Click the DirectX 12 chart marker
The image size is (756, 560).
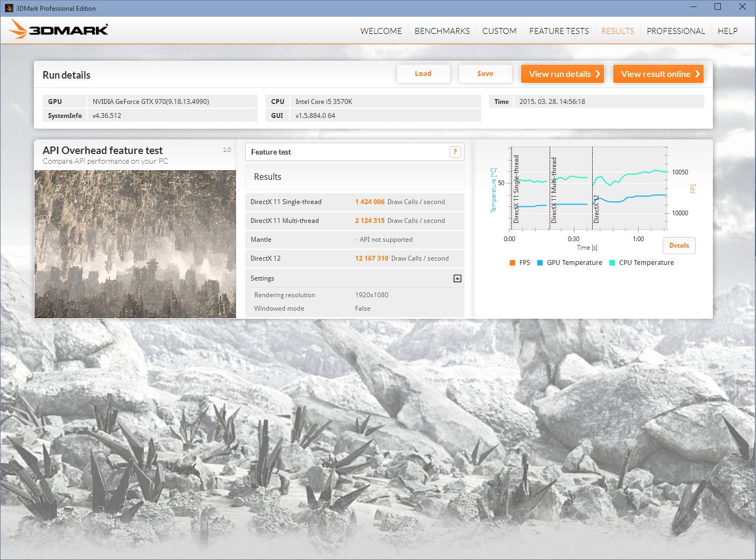click(x=596, y=209)
